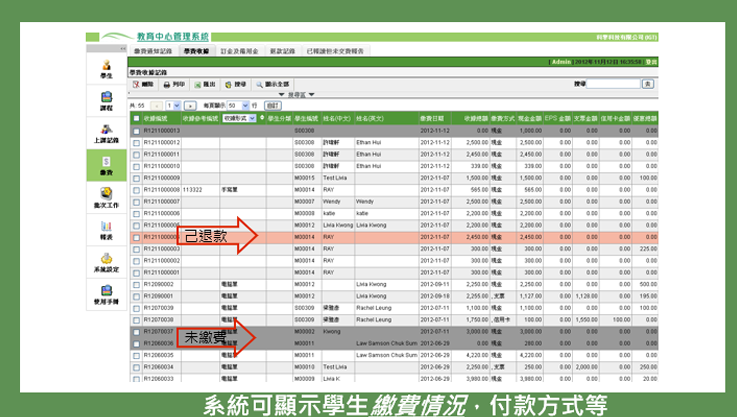Image resolution: width=737 pixels, height=417 pixels.
Task: Click the receipt number R1211000002 cell
Action: point(161,261)
